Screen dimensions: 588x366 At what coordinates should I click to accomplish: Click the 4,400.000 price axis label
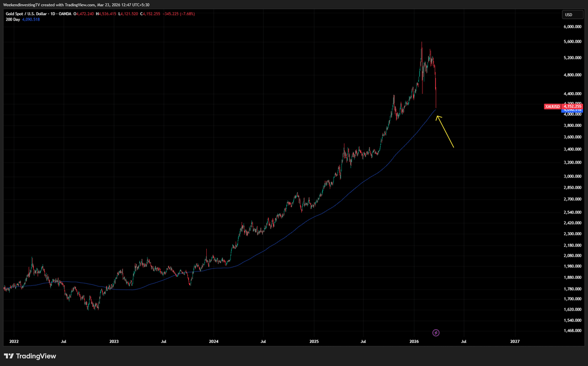click(572, 94)
